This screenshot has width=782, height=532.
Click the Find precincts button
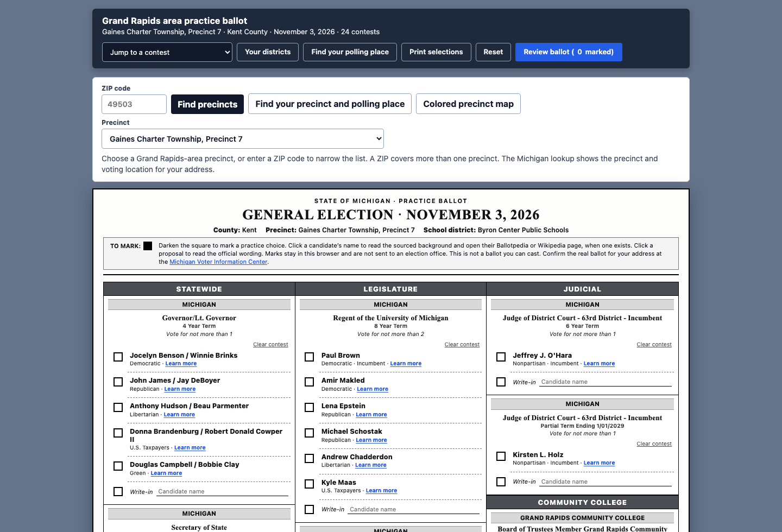pyautogui.click(x=207, y=104)
